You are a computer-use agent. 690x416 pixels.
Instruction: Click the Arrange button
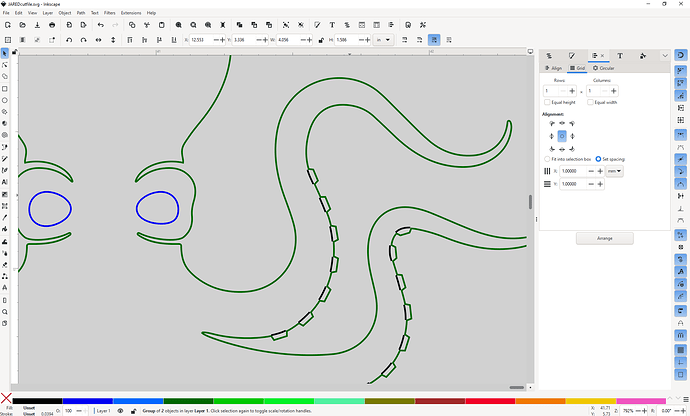coord(605,238)
